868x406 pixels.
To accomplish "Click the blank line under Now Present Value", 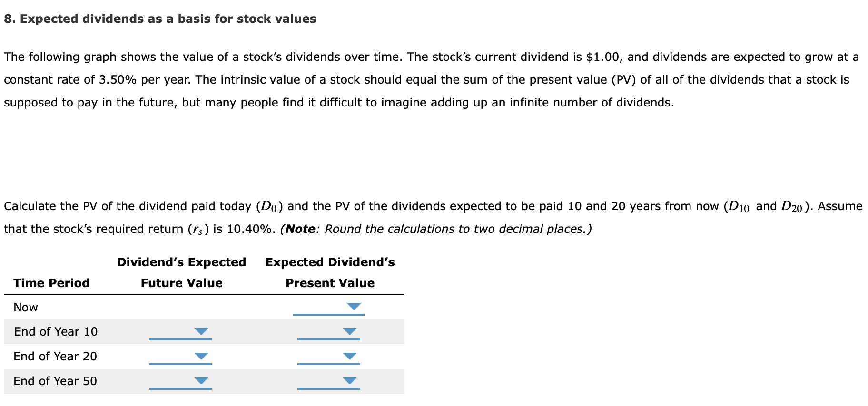I will tap(328, 315).
